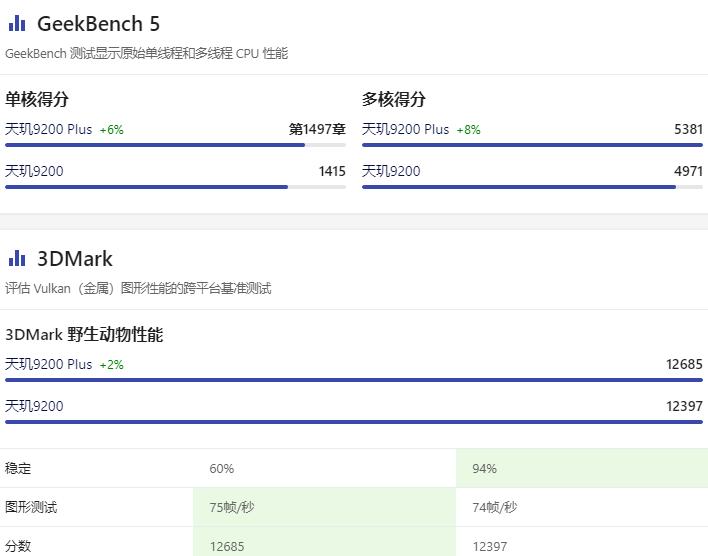The width and height of the screenshot is (708, 556).
Task: Click the single-core progress bar for 天玑9200
Action: (175, 187)
